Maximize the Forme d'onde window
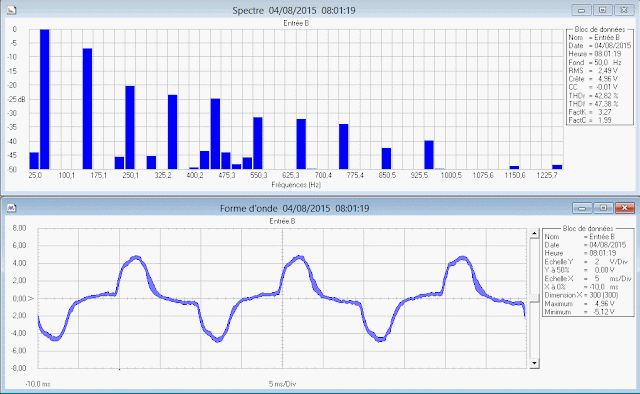Screen dimensions: 640x394 pyautogui.click(x=603, y=208)
